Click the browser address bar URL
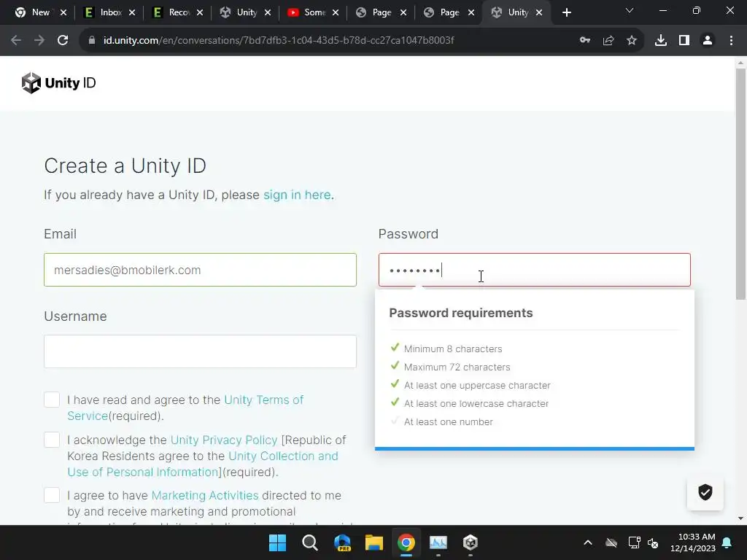 pos(279,41)
